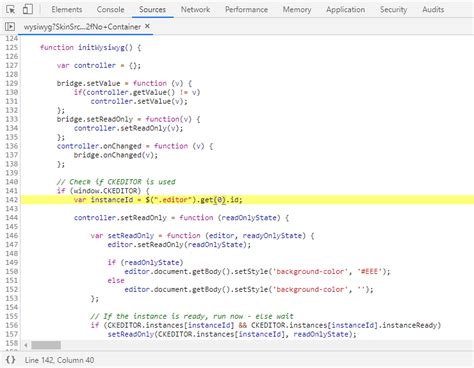Switch to the Security tab
This screenshot has width=474, height=368.
click(x=393, y=10)
